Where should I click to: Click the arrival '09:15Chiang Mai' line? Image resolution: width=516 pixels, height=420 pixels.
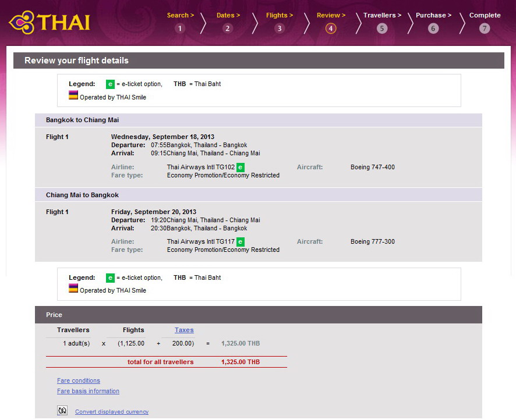(x=206, y=153)
